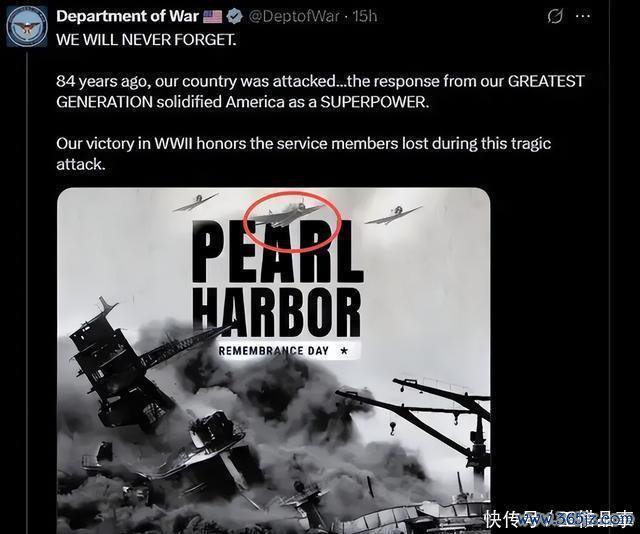Open the Department of War profile avatar
The image size is (640, 534).
click(x=27, y=26)
